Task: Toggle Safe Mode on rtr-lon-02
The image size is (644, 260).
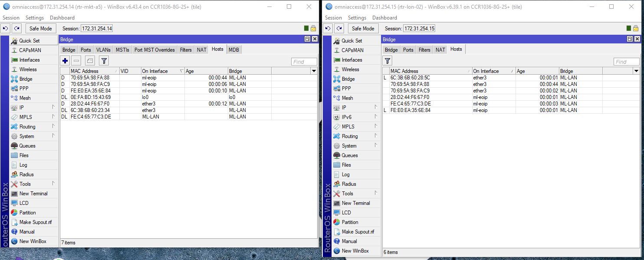Action: coord(363,28)
